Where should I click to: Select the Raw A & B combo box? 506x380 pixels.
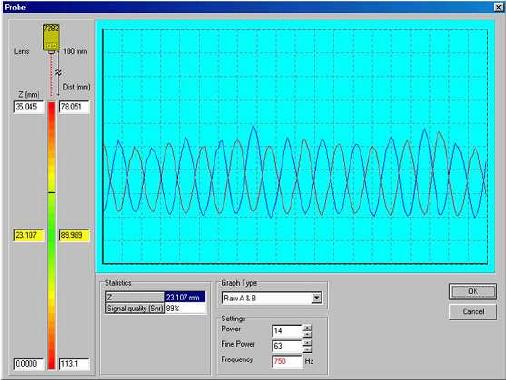click(272, 298)
